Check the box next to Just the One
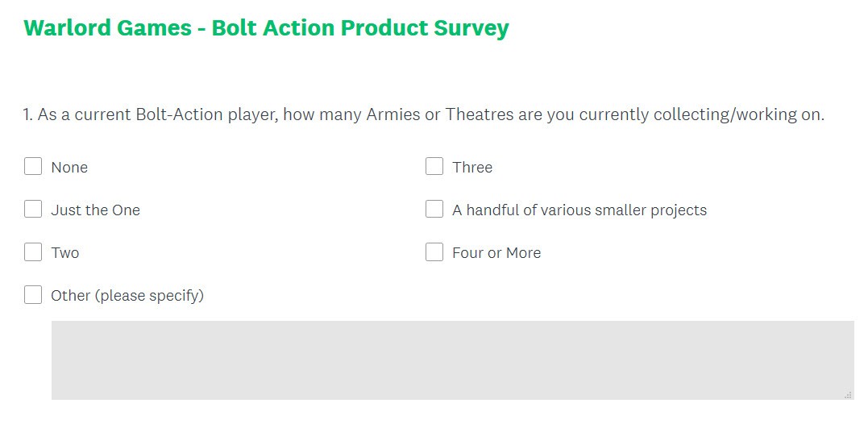 click(33, 210)
